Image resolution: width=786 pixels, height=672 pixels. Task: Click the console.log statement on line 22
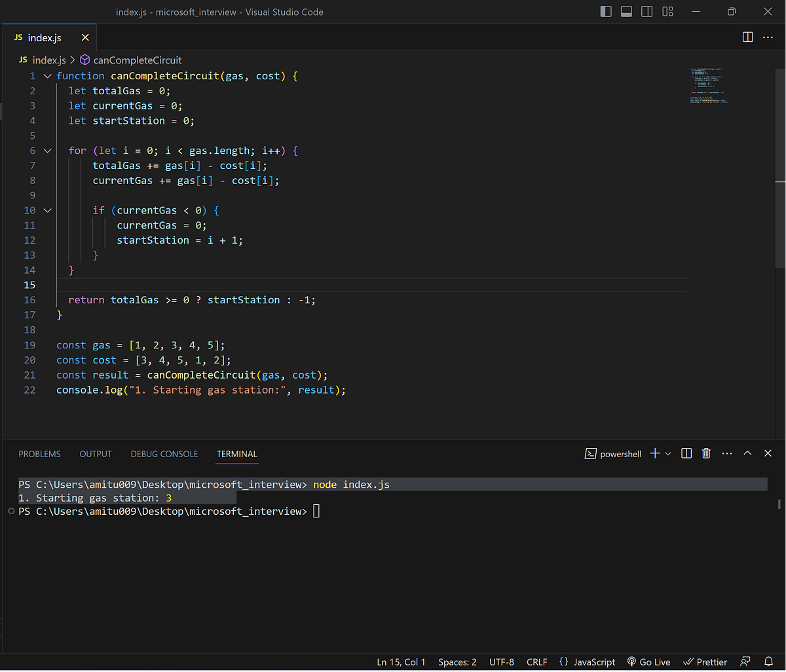click(201, 390)
